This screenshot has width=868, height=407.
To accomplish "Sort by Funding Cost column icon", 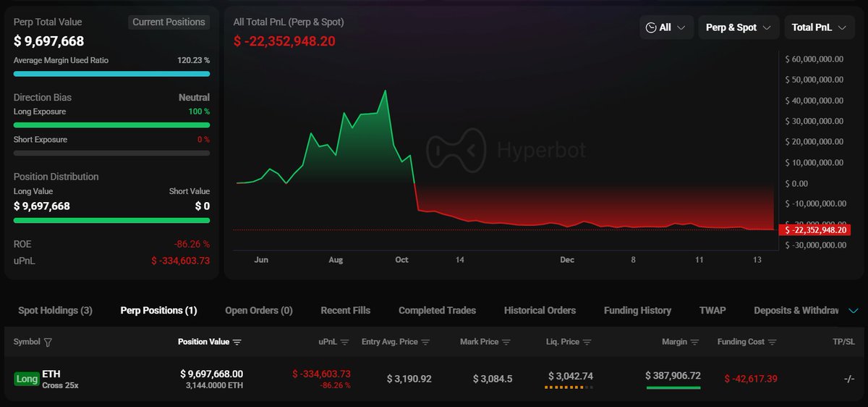I will point(772,342).
